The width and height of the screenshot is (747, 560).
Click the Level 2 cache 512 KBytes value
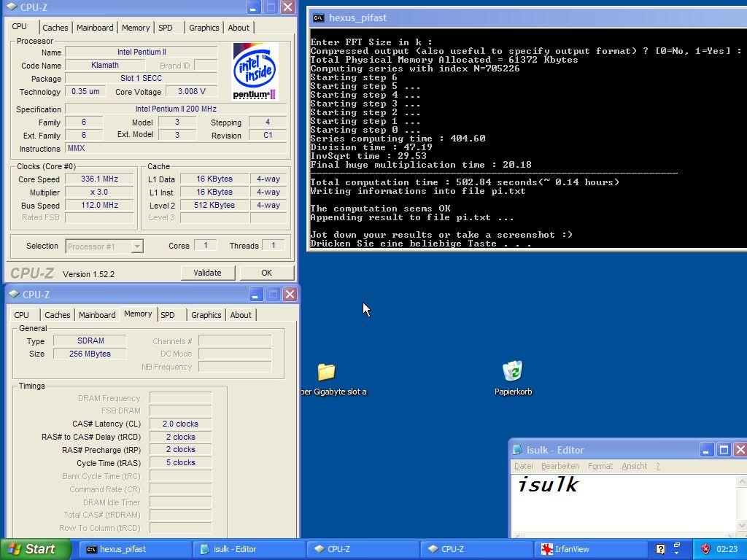(214, 205)
